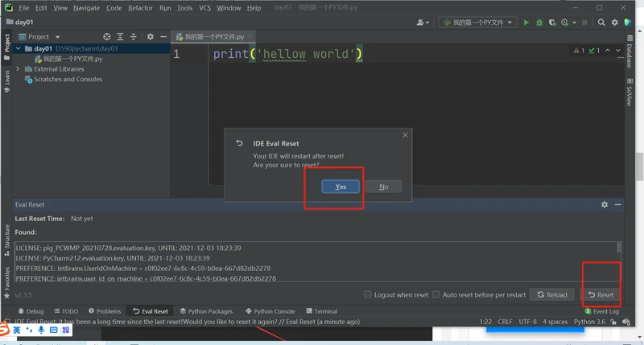Open IDE settings gear in top toolbar
The width and height of the screenshot is (644, 345).
[x=615, y=23]
